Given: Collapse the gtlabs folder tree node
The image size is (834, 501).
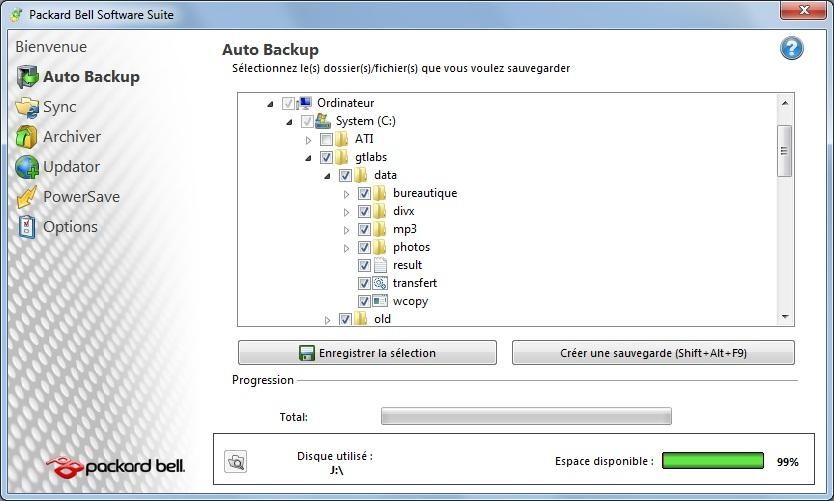Looking at the screenshot, I should (x=308, y=157).
